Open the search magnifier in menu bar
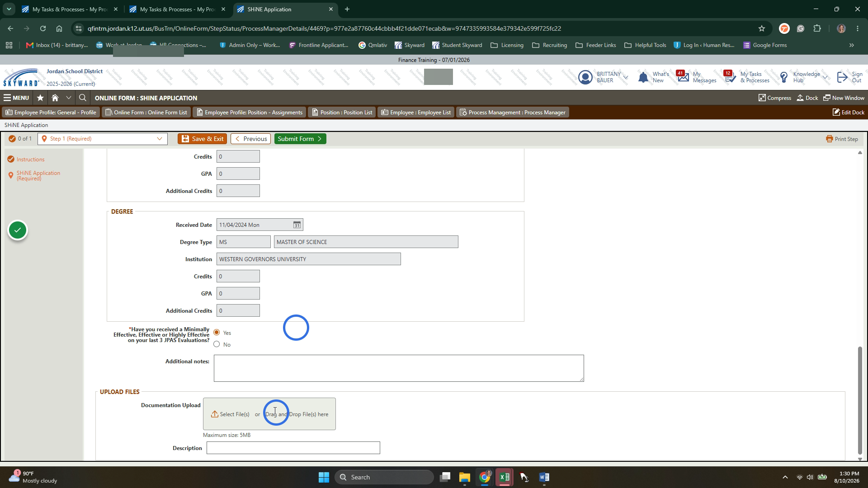This screenshot has height=488, width=868. [82, 98]
